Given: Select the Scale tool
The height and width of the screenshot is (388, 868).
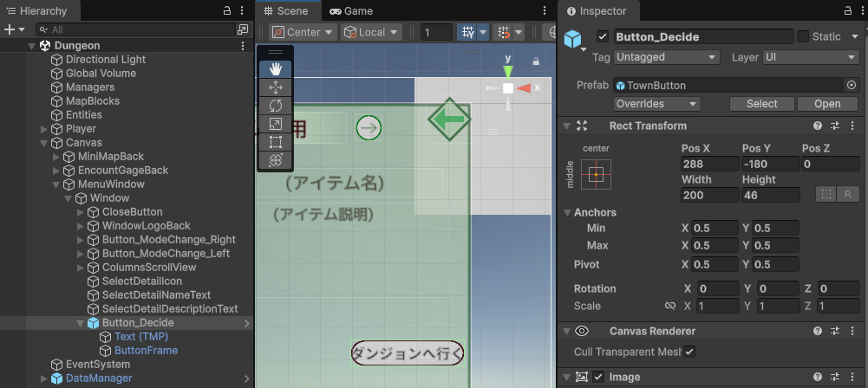Looking at the screenshot, I should (x=276, y=124).
